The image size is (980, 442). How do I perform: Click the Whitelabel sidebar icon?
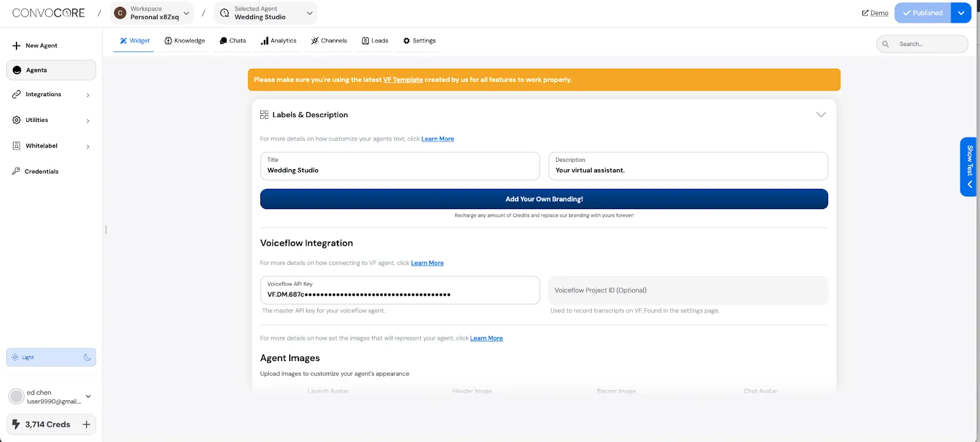click(x=17, y=146)
